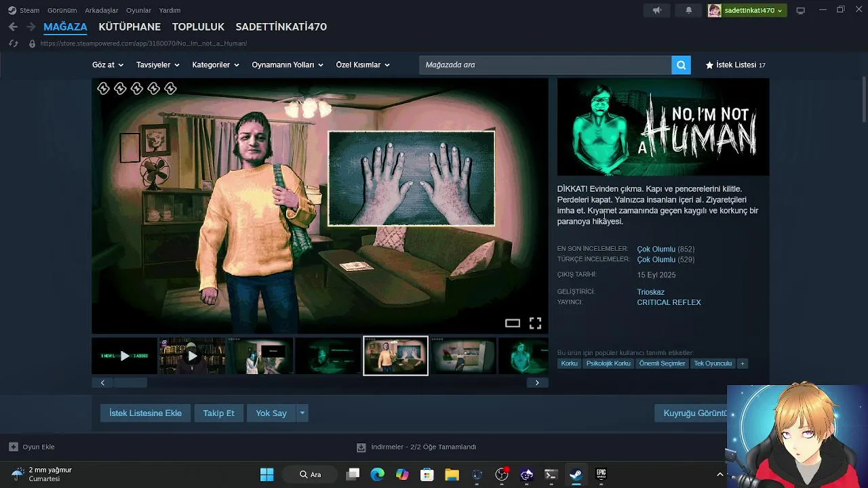The height and width of the screenshot is (488, 868).
Task: Click the Steam icon in the taskbar
Action: click(576, 474)
